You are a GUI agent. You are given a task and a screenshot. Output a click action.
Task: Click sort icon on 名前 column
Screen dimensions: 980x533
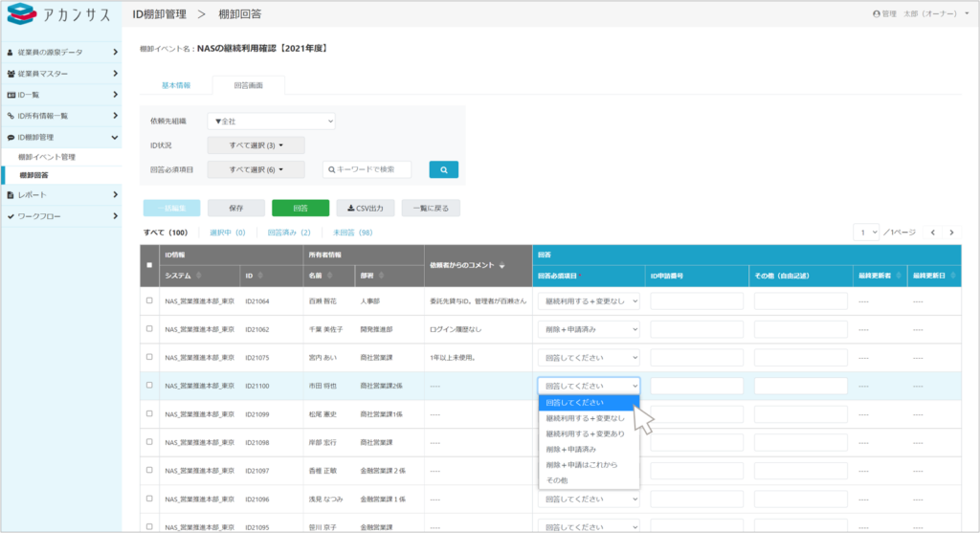click(x=331, y=276)
